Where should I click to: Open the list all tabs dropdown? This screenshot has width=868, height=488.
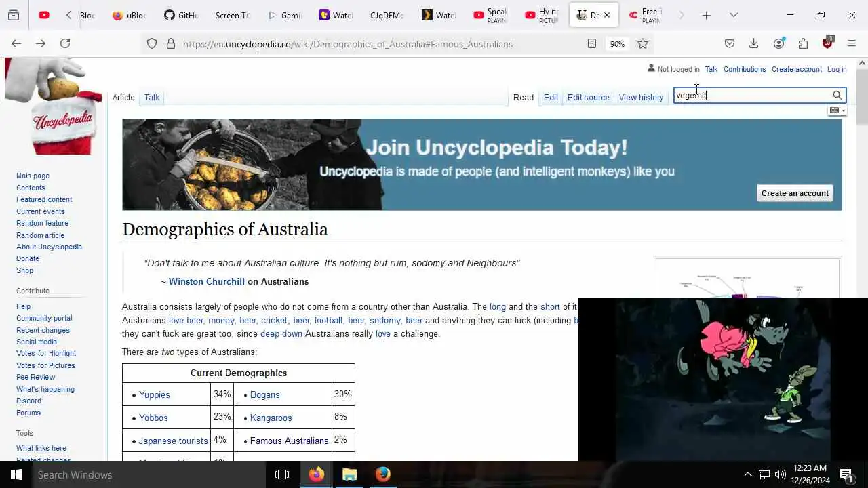tap(734, 15)
